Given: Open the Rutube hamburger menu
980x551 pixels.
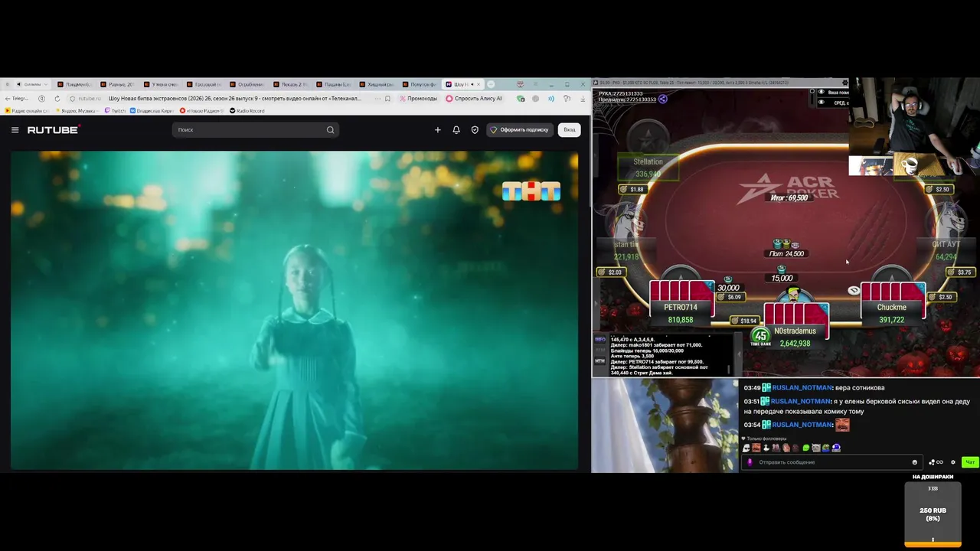Looking at the screenshot, I should 15,130.
